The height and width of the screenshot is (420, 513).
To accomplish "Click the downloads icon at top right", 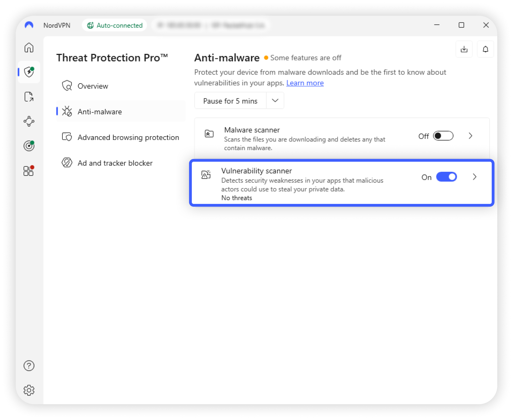I will (464, 49).
